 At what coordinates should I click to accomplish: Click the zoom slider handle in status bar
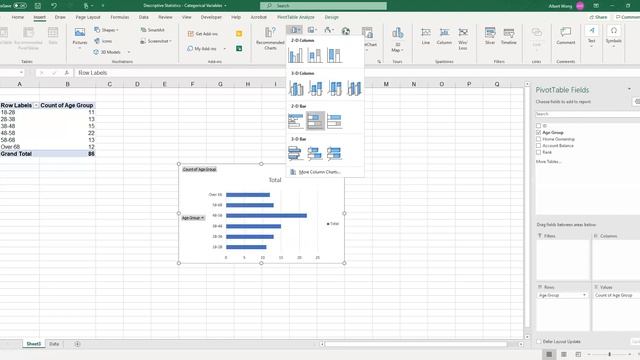(x=609, y=354)
